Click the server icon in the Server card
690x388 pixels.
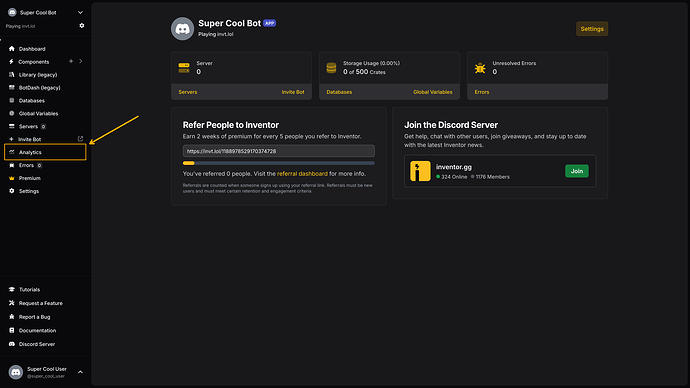coord(184,68)
